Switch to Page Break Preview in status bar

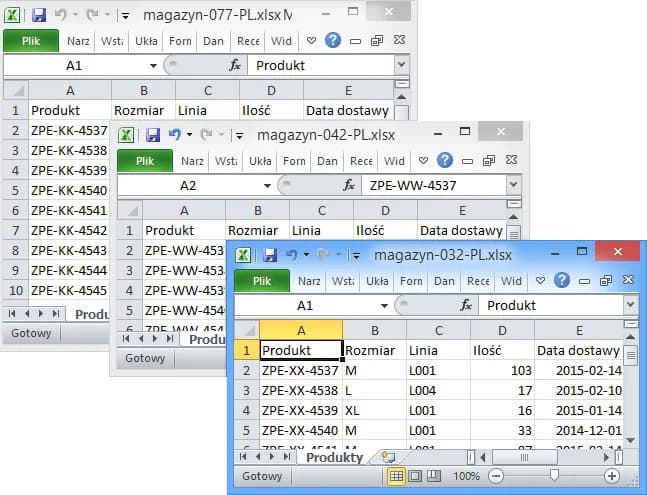[x=434, y=477]
